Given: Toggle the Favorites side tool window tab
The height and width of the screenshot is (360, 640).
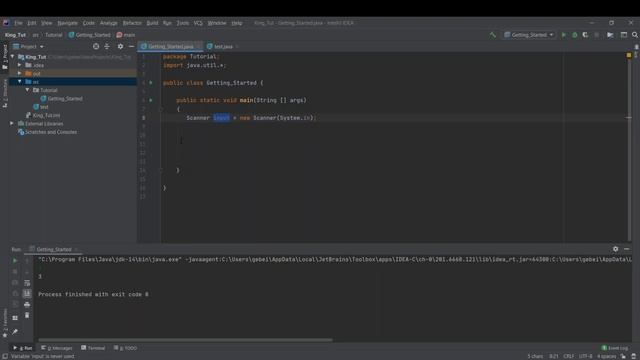Looking at the screenshot, I should coord(5,323).
